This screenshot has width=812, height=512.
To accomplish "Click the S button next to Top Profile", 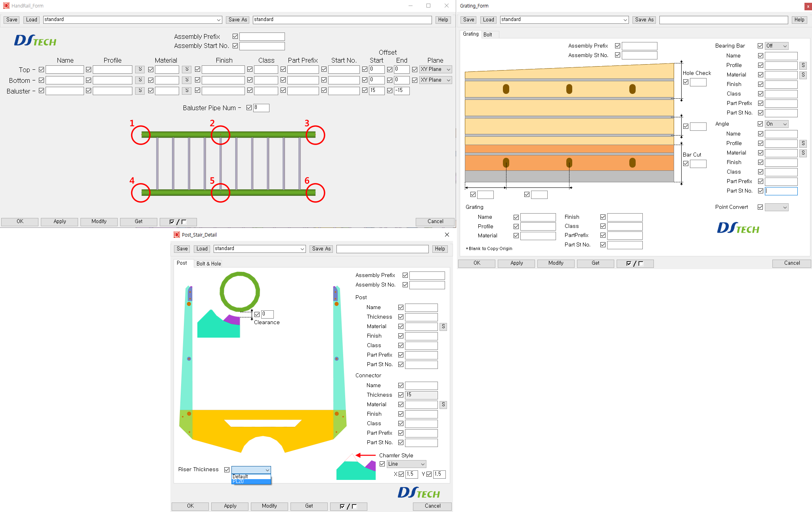I will click(x=140, y=69).
